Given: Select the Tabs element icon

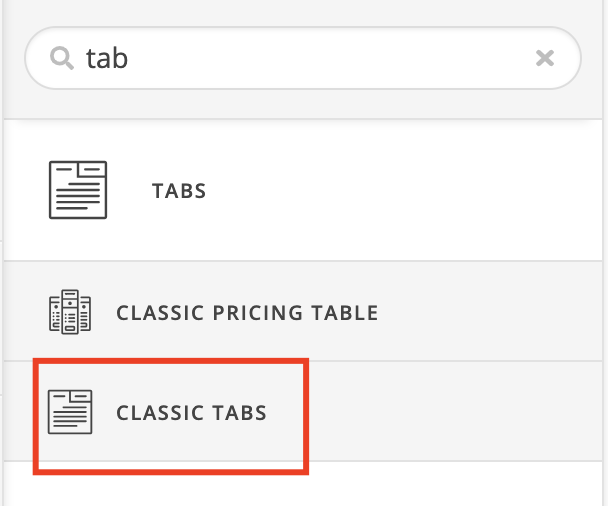Looking at the screenshot, I should [78, 190].
